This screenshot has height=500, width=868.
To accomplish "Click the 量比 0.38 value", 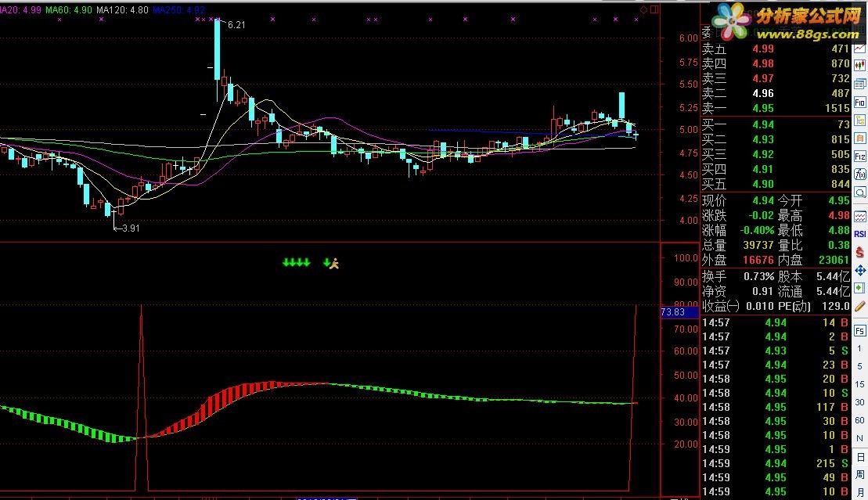I will 839,245.
